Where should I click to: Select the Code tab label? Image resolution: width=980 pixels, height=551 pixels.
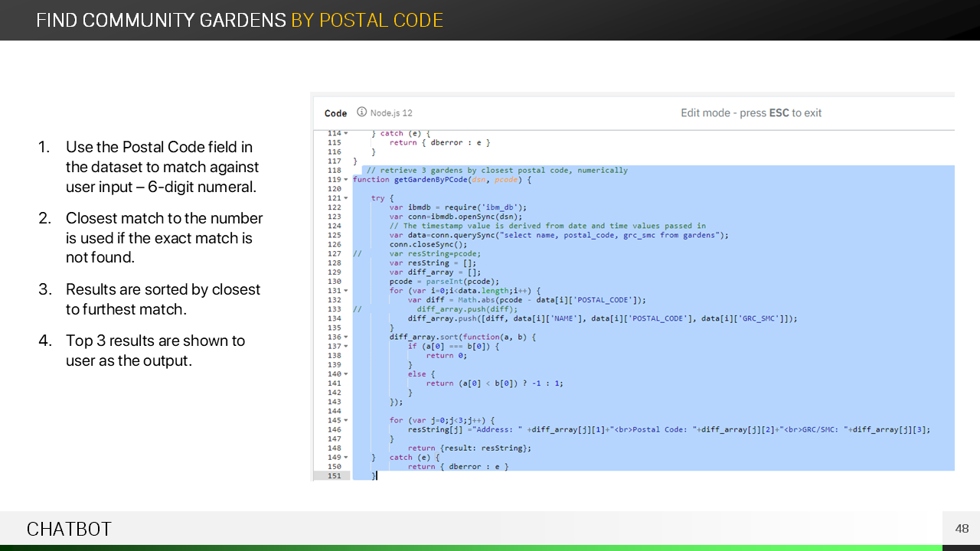(x=335, y=113)
